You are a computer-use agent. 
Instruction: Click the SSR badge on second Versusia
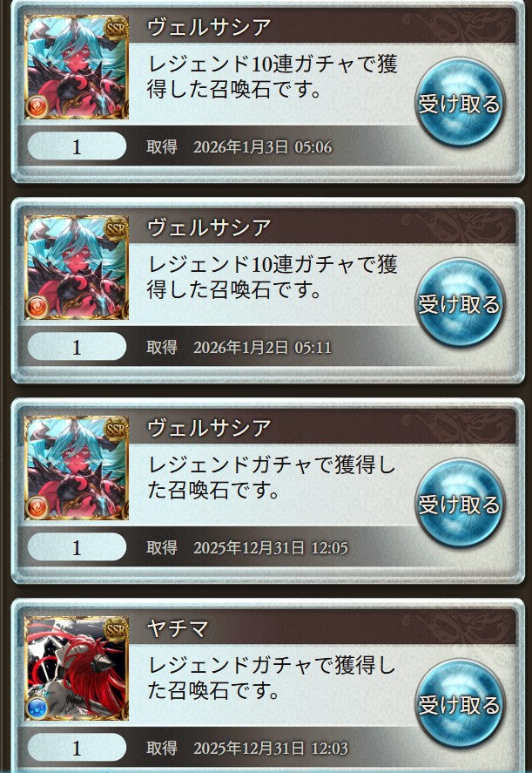tap(116, 229)
